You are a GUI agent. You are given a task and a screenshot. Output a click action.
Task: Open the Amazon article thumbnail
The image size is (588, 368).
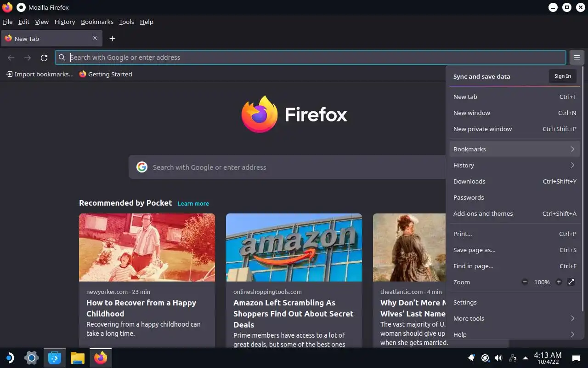click(294, 247)
